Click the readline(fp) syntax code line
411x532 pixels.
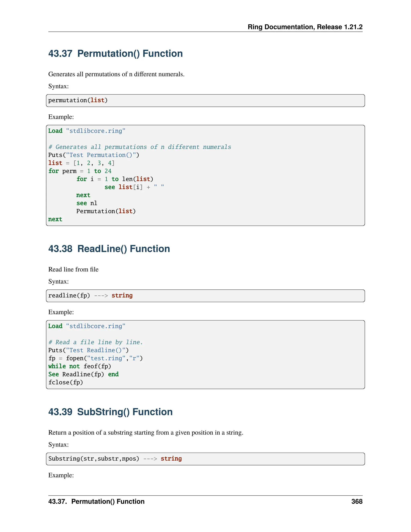tap(90, 296)
